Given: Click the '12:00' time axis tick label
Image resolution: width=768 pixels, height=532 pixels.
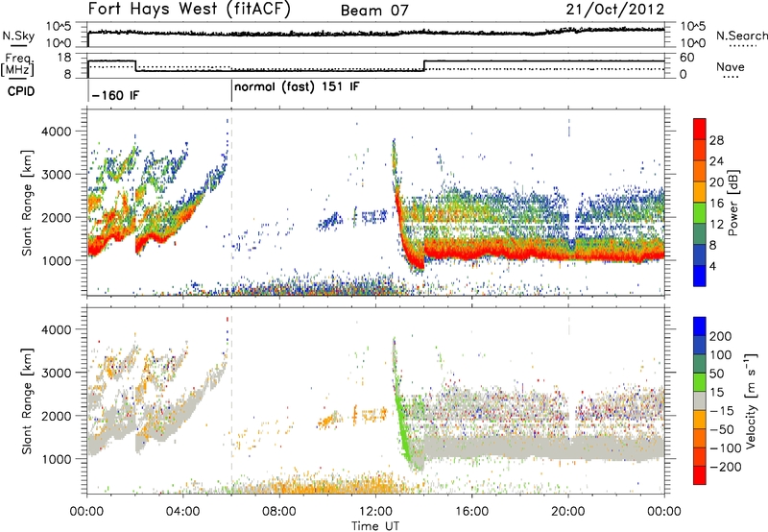Looking at the screenshot, I should tap(375, 512).
